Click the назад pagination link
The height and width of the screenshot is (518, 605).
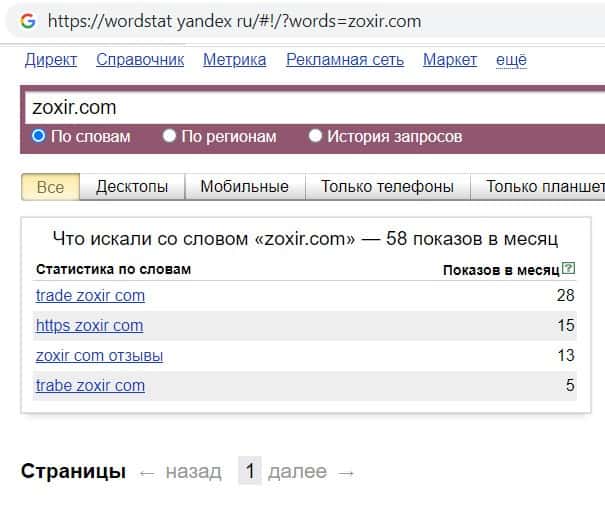194,472
